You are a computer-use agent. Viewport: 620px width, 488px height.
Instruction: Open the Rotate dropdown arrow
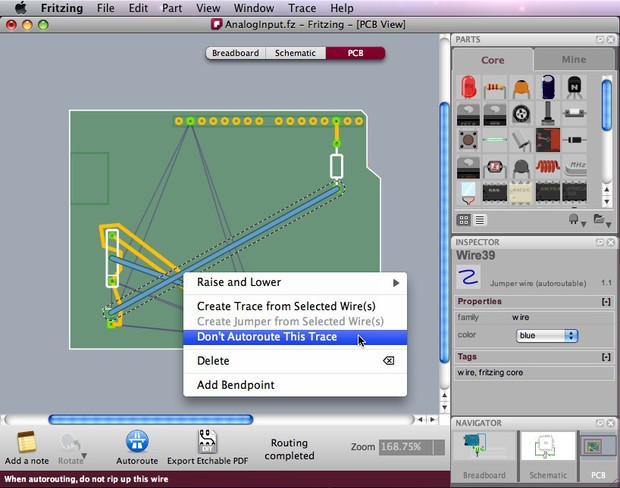84,456
